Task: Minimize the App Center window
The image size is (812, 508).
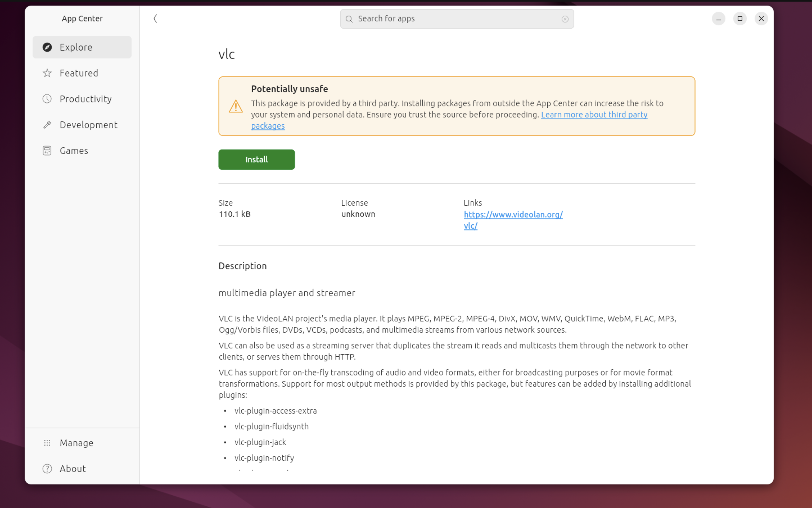Action: point(719,19)
